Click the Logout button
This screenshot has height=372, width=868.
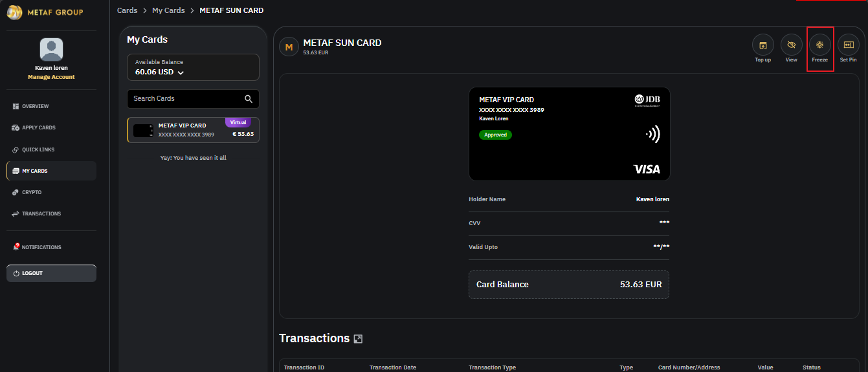(x=51, y=273)
